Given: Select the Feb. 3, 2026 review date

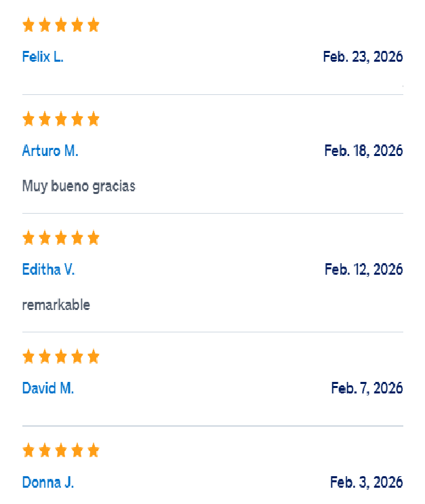Looking at the screenshot, I should click(367, 482).
